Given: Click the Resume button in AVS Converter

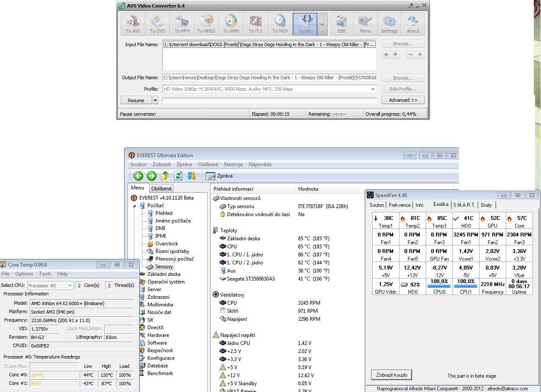Looking at the screenshot, I should pos(136,100).
